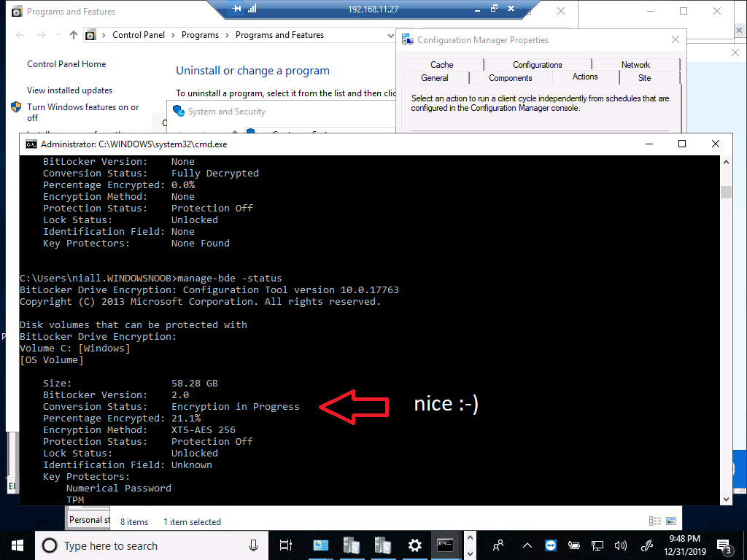Click the microphone icon in search box
The image size is (747, 560).
coord(253,545)
